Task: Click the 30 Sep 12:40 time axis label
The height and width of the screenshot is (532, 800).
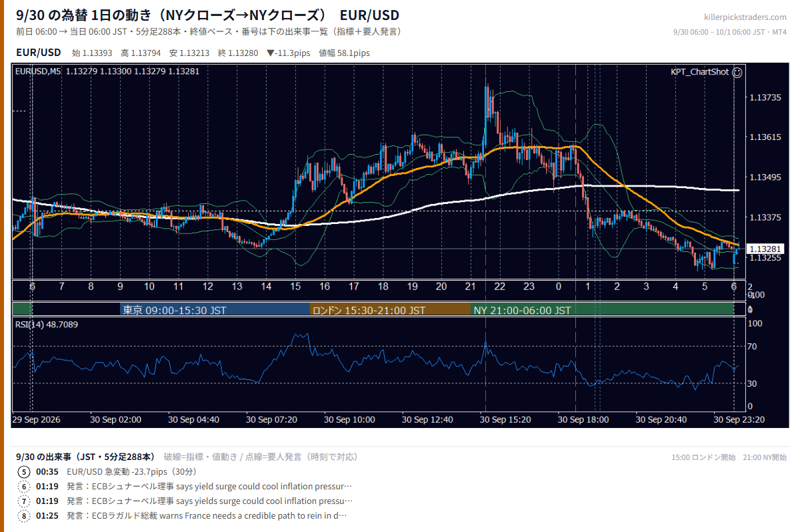Action: click(x=428, y=420)
